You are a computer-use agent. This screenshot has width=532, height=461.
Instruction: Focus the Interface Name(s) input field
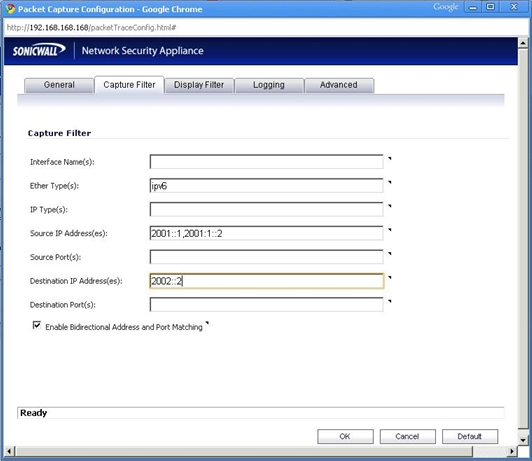tap(267, 162)
